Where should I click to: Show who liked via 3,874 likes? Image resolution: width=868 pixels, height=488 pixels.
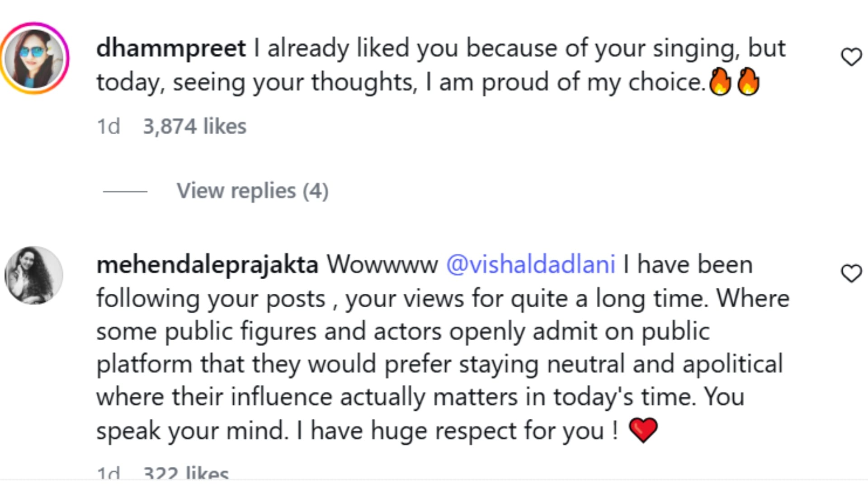click(x=194, y=126)
